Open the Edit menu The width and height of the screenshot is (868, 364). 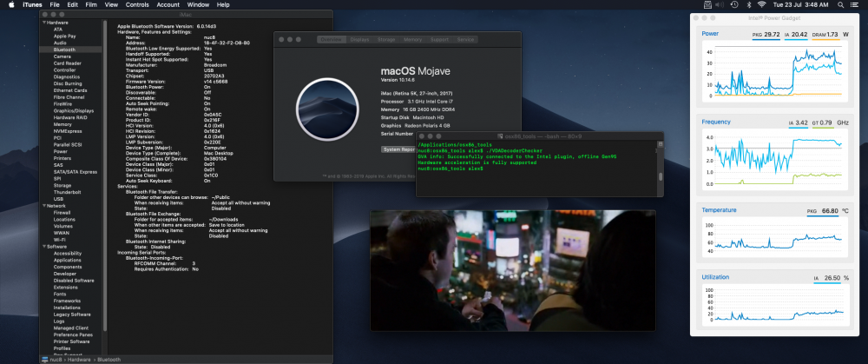click(73, 4)
